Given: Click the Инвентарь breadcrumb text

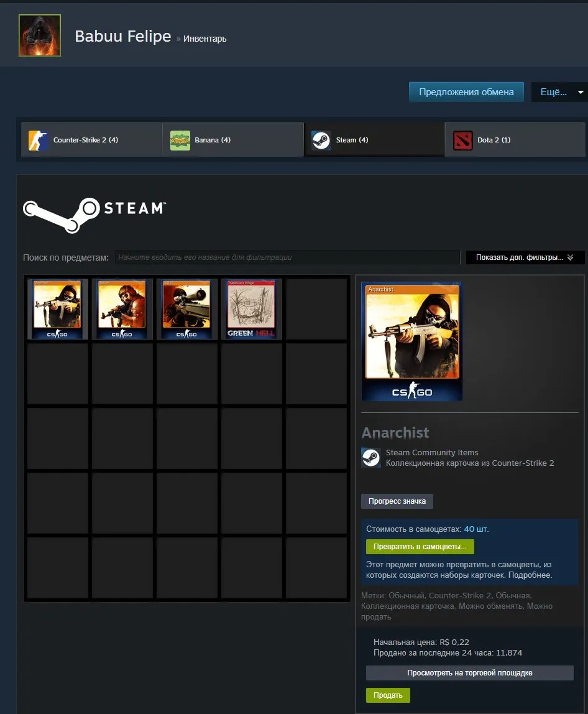Looking at the screenshot, I should pyautogui.click(x=204, y=39).
